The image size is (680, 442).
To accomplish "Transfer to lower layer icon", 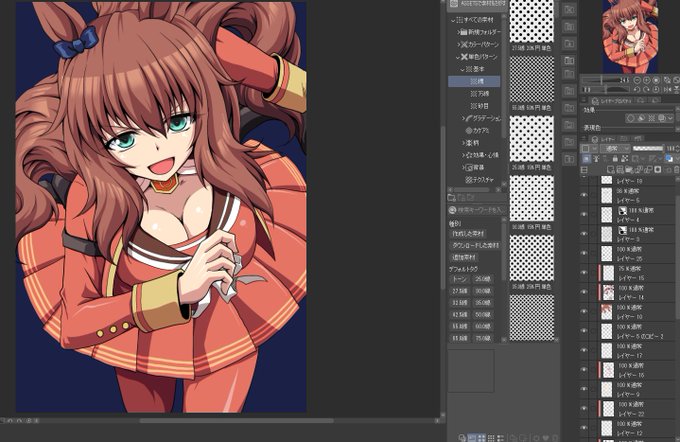I will point(639,170).
